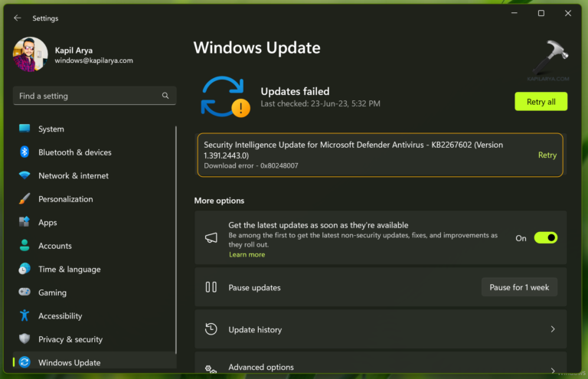
Task: Open the Apps settings label
Action: [47, 223]
